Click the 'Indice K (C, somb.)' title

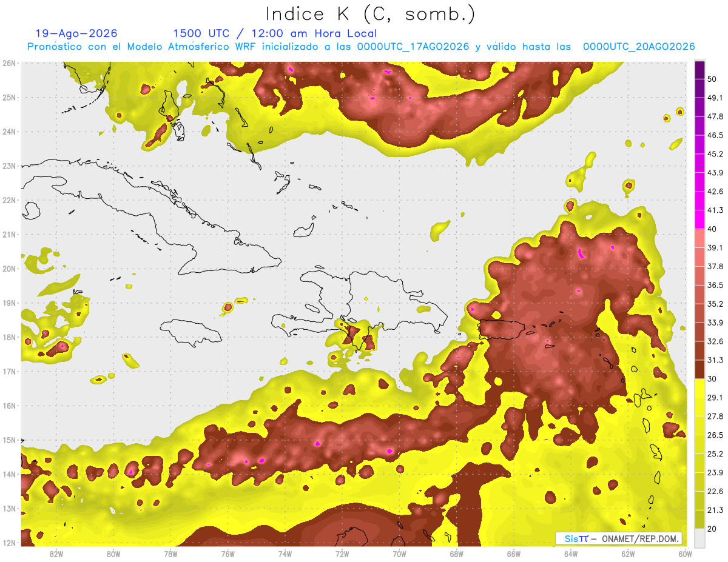[370, 14]
